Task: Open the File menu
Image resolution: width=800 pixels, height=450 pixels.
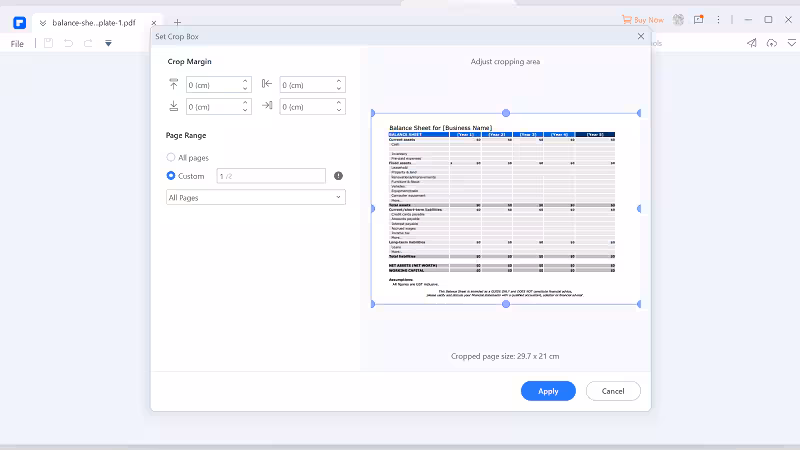Action: click(x=17, y=44)
